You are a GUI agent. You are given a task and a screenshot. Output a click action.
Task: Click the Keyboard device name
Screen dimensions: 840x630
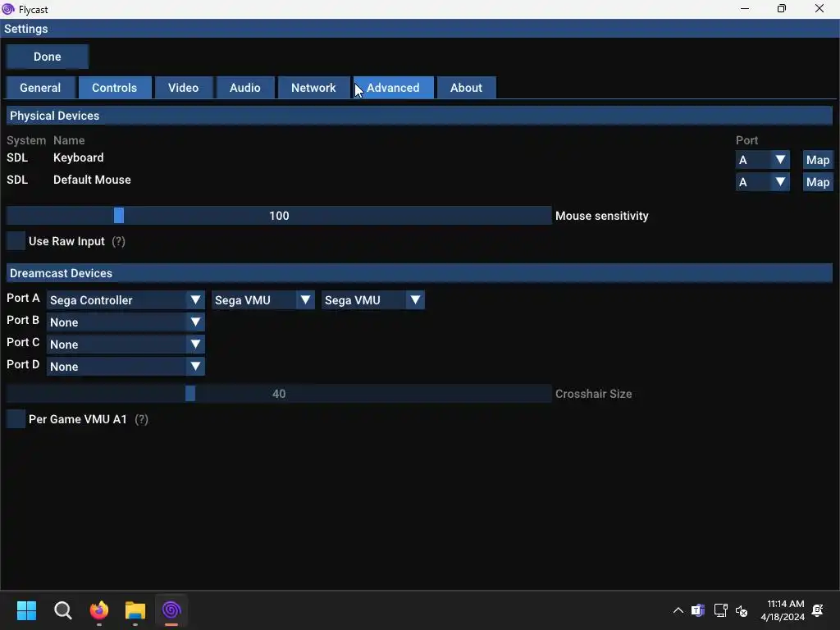78,157
